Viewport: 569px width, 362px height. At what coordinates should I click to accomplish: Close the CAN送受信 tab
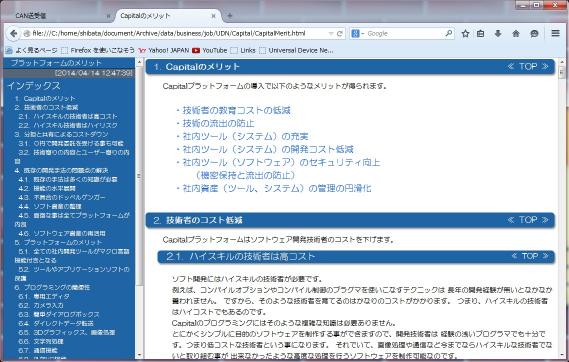[108, 16]
